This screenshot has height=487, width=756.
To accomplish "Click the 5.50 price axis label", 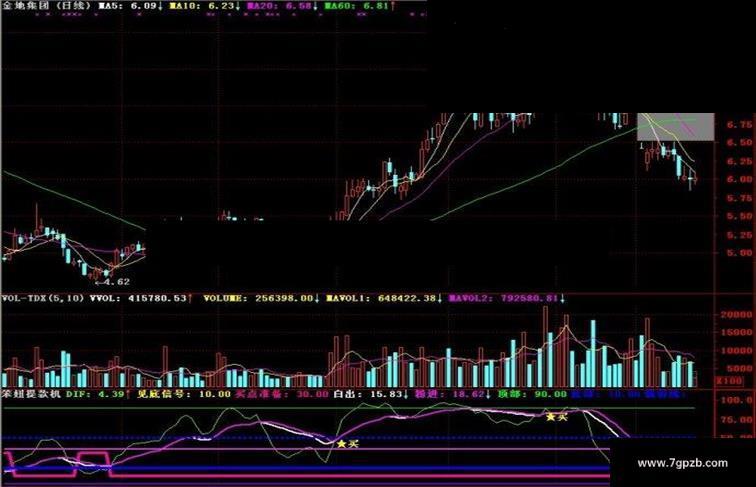I will point(739,216).
